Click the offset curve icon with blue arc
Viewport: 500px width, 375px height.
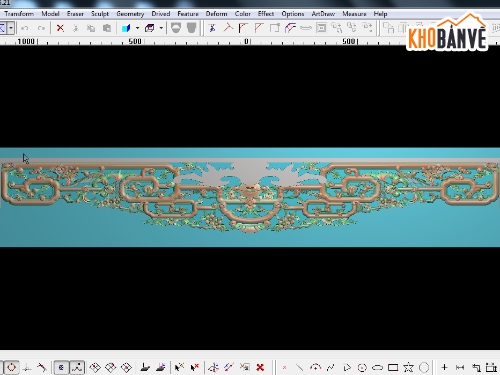click(290, 28)
